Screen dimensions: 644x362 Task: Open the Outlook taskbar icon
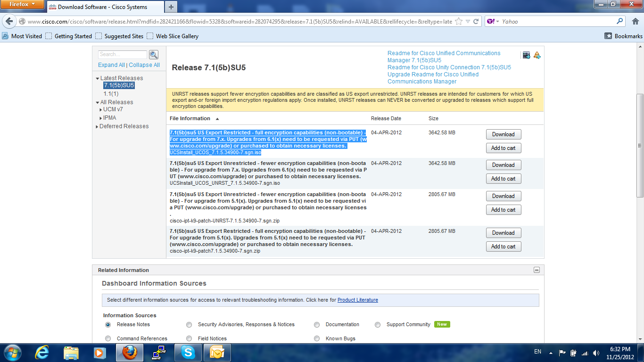click(x=217, y=353)
